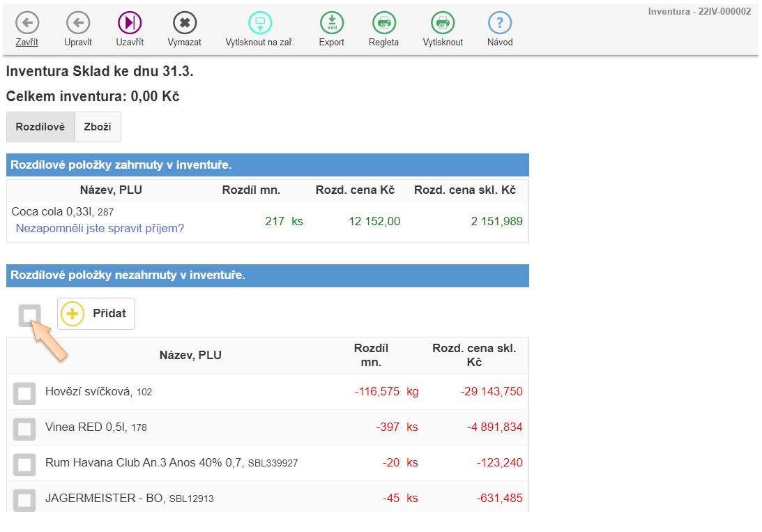Open the Návod help icon

[x=500, y=23]
